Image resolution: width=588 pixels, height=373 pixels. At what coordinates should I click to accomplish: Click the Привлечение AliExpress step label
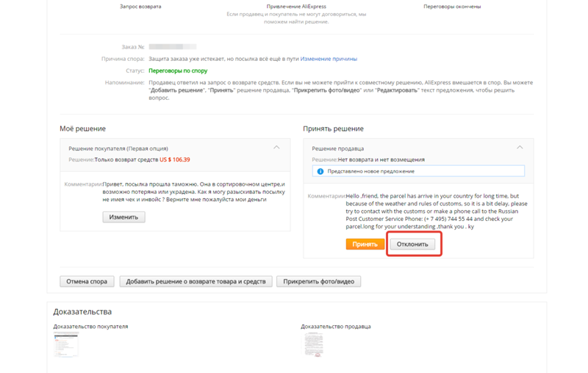pos(296,7)
